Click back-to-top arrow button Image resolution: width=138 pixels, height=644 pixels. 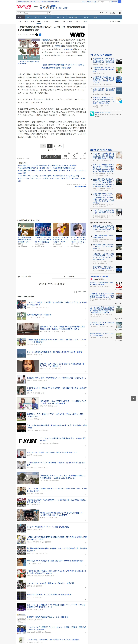[x=133, y=398]
